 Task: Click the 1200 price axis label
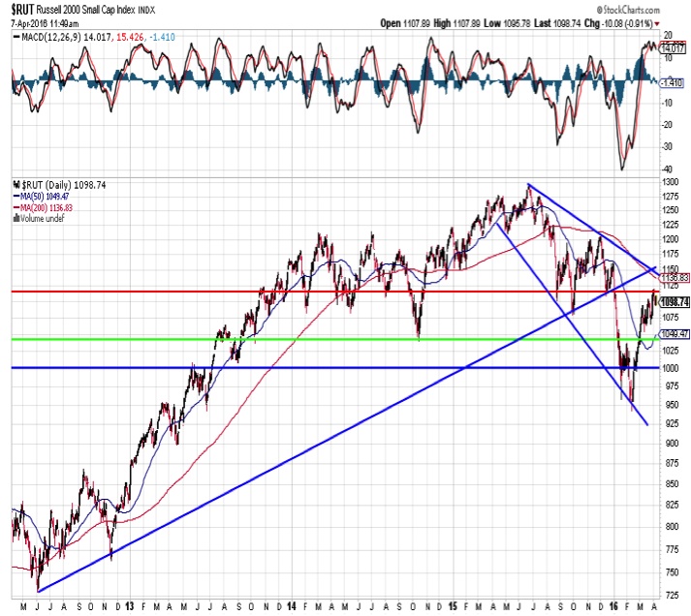point(671,240)
